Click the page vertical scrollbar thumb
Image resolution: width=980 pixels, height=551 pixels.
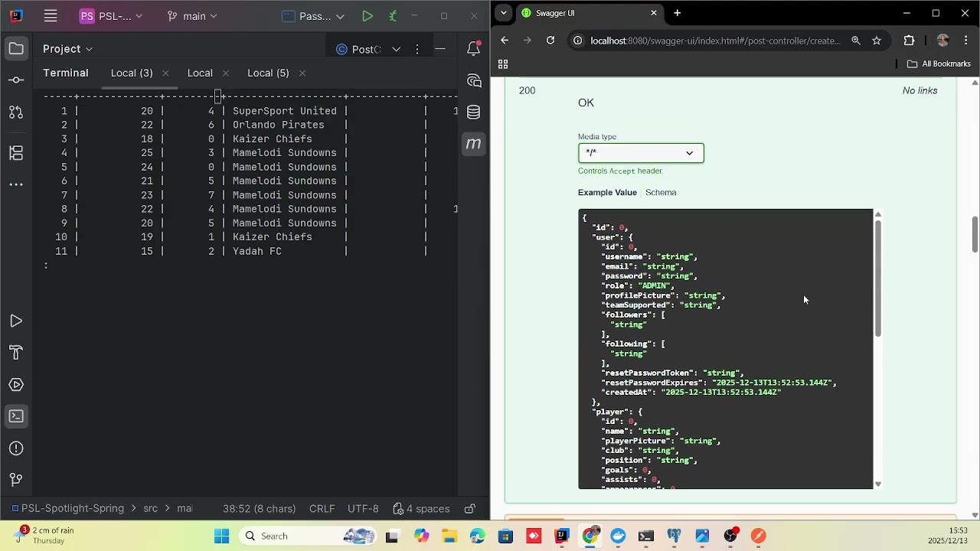(975, 234)
